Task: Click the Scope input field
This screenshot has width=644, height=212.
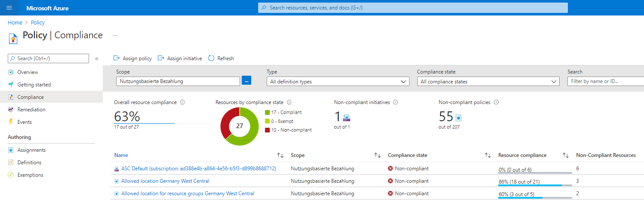Action: tap(178, 81)
